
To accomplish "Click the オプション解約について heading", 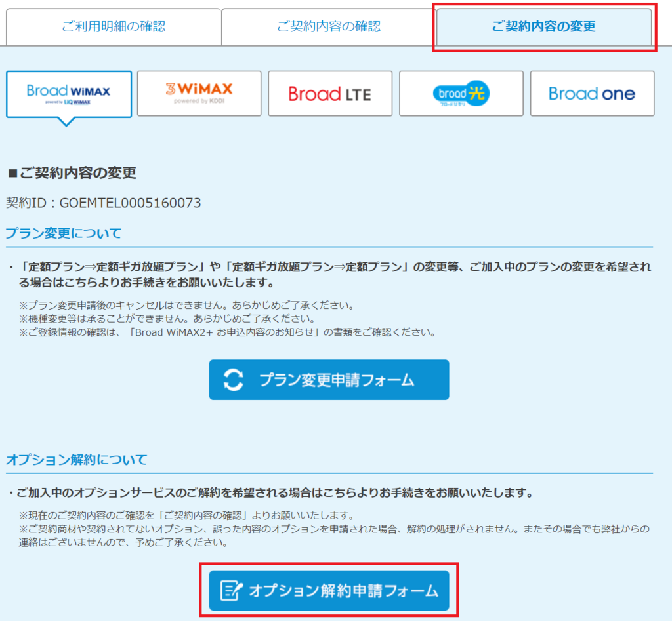I will pyautogui.click(x=77, y=460).
